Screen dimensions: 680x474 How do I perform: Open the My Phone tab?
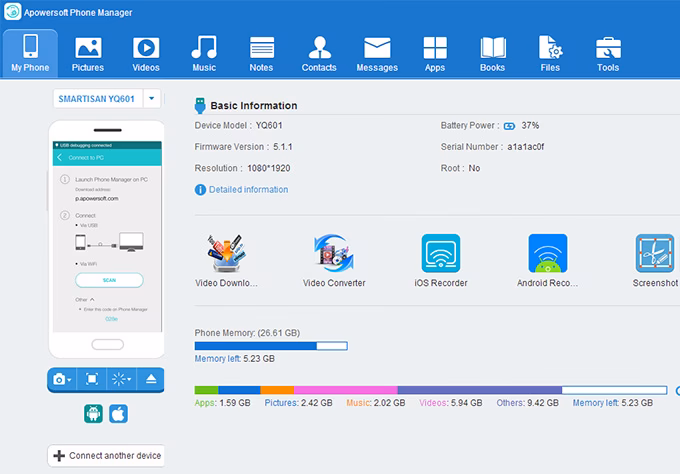tap(30, 53)
